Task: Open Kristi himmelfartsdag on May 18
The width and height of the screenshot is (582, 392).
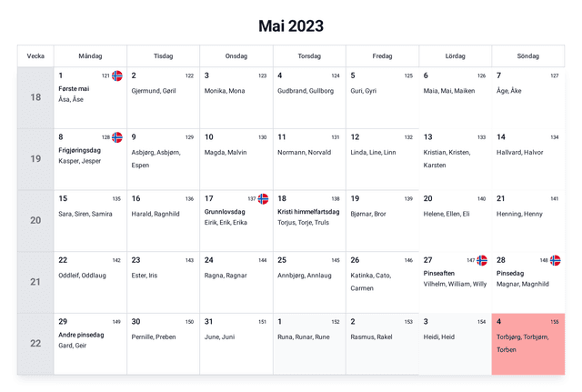Action: point(308,211)
